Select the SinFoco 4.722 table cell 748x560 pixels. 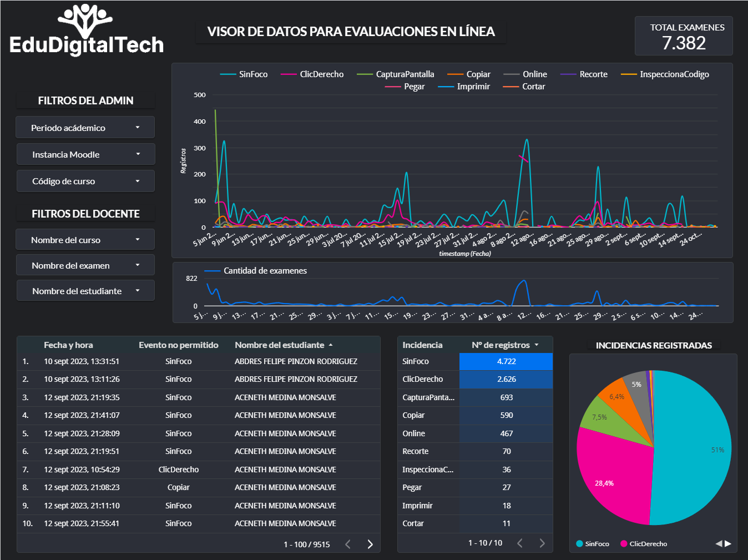click(x=506, y=361)
